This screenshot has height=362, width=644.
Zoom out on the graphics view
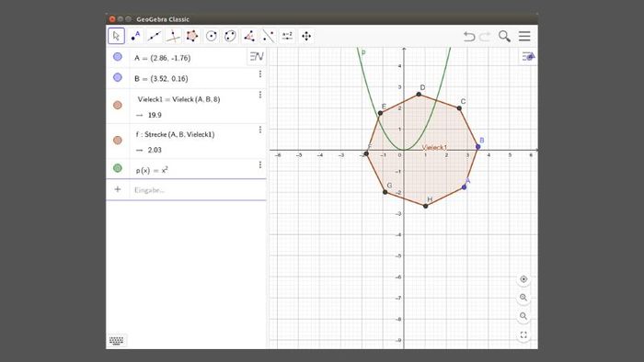(523, 316)
